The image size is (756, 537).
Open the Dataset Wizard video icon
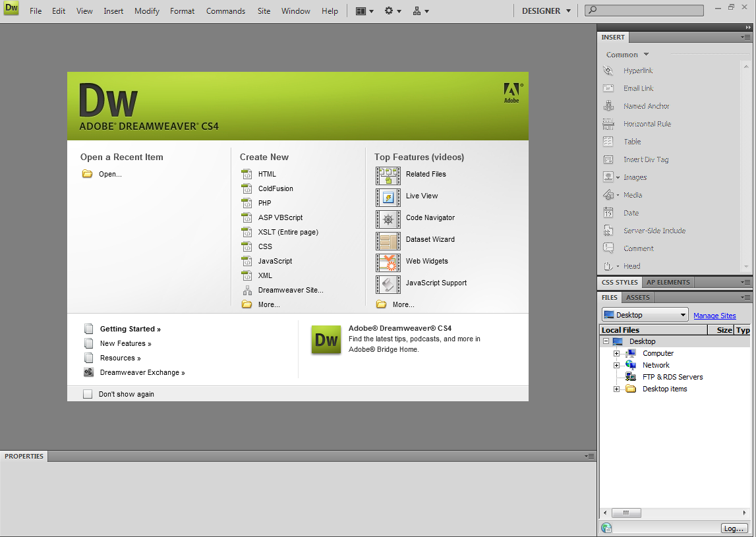coord(388,241)
